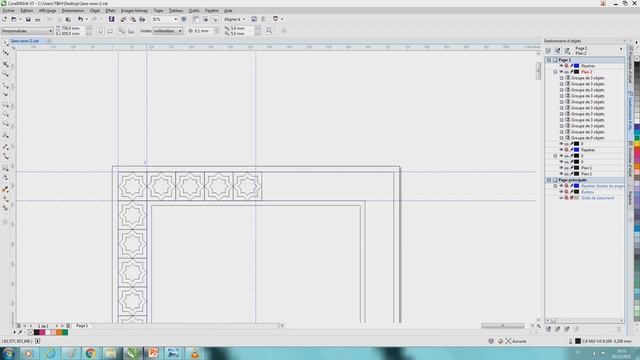Click the Publish to PDF icon

click(142, 19)
